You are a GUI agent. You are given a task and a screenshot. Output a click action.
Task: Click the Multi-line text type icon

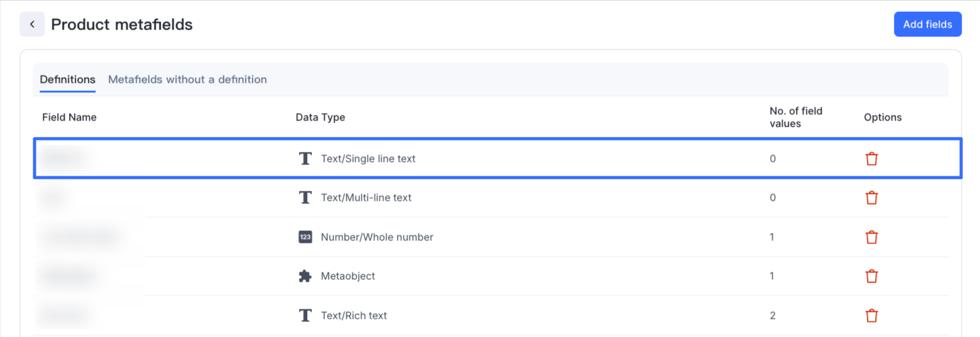305,198
